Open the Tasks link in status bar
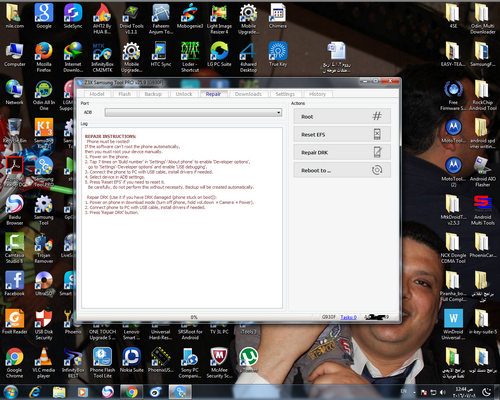This screenshot has height=400, width=500. (348, 317)
